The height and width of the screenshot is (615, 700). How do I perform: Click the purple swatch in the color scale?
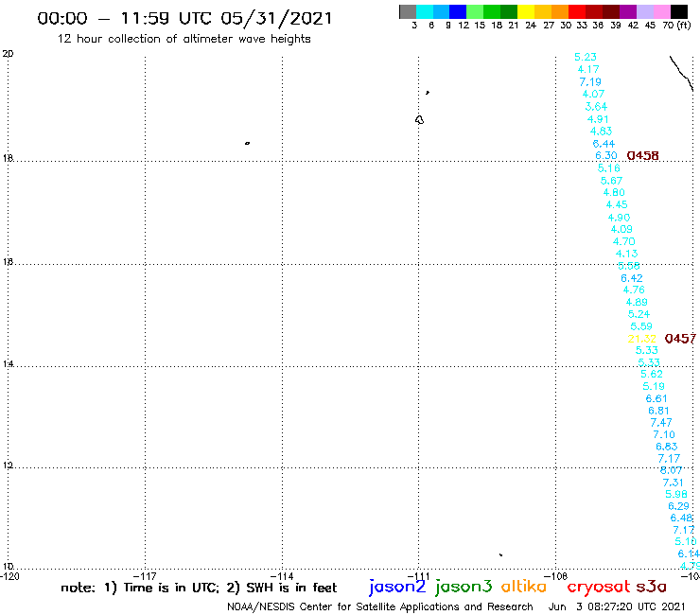tap(627, 11)
